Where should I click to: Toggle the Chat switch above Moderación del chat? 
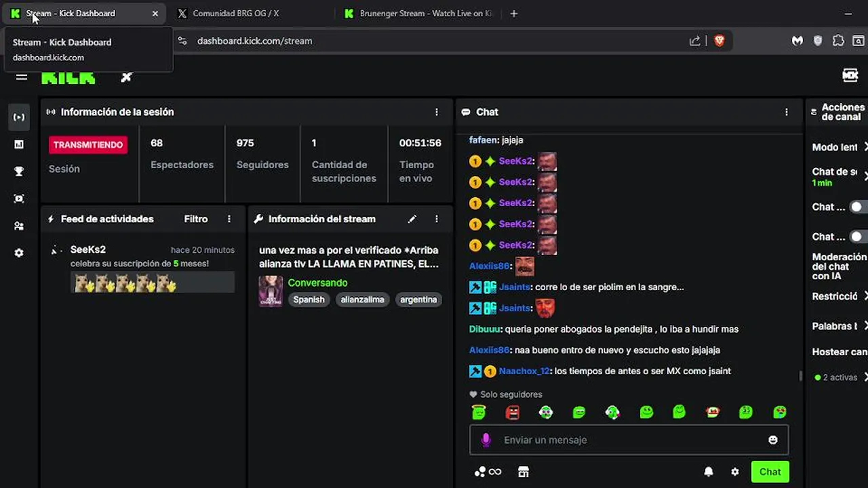click(858, 237)
